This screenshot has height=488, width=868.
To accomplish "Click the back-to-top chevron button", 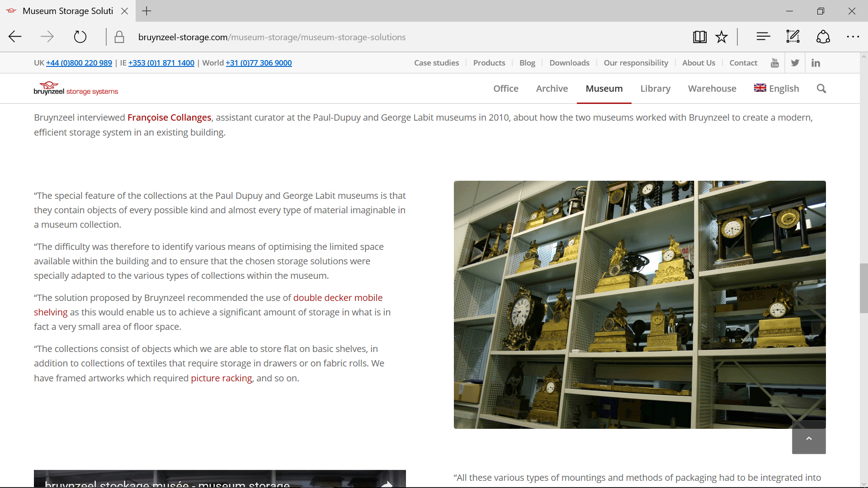I will (808, 439).
